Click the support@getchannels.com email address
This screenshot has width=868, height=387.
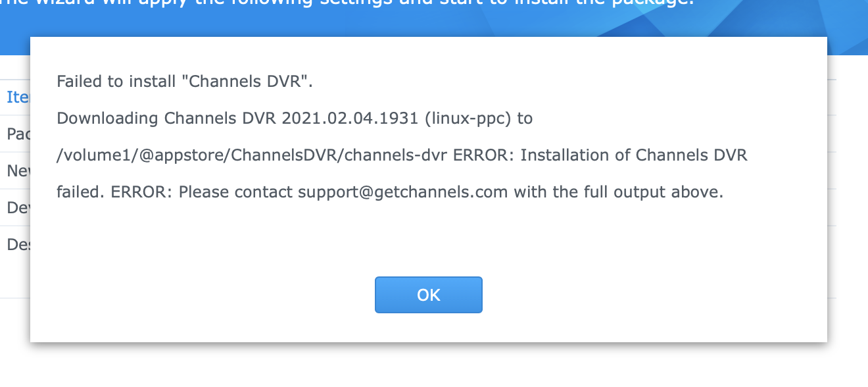[402, 193]
